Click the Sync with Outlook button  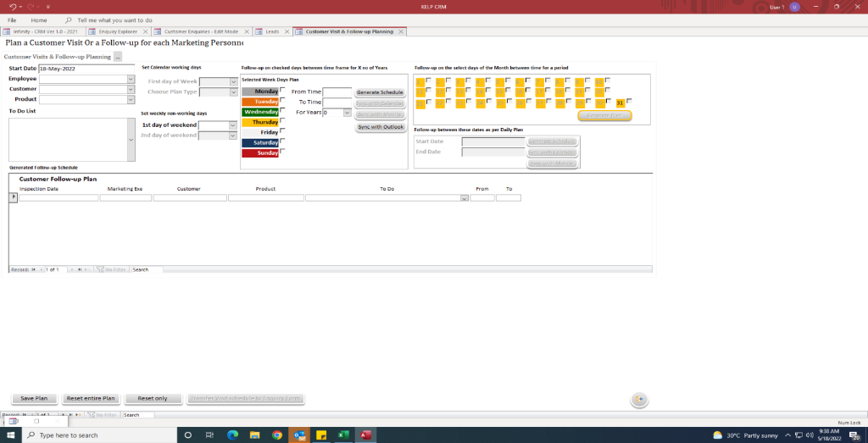[x=380, y=127]
